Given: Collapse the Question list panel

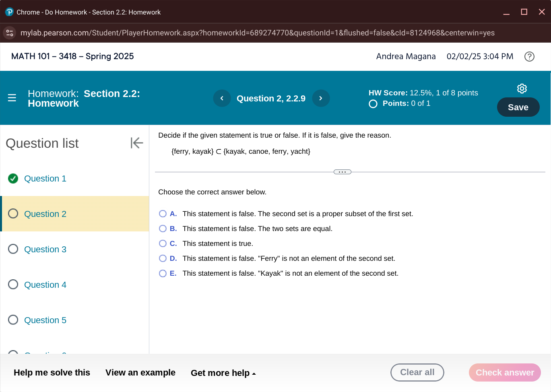Looking at the screenshot, I should point(136,142).
